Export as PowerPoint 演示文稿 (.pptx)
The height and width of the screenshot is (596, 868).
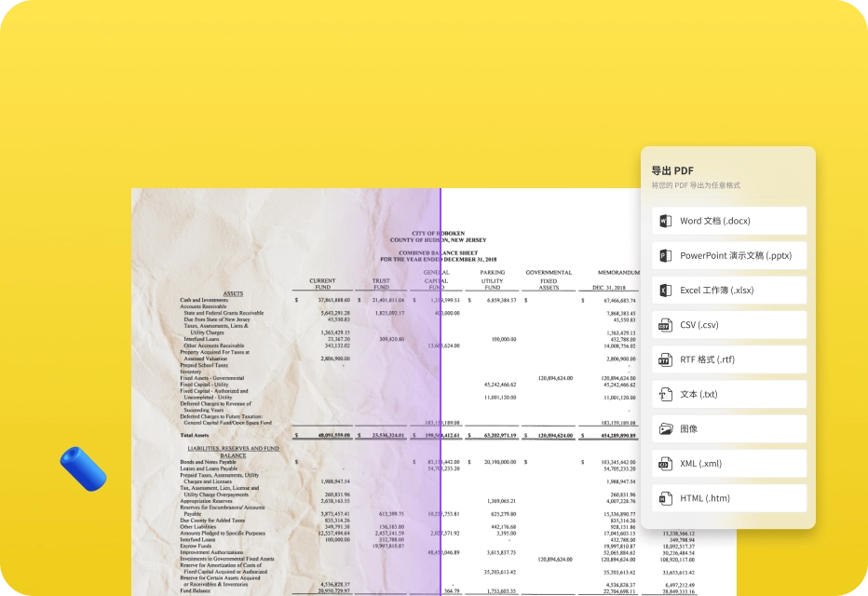[x=729, y=256]
